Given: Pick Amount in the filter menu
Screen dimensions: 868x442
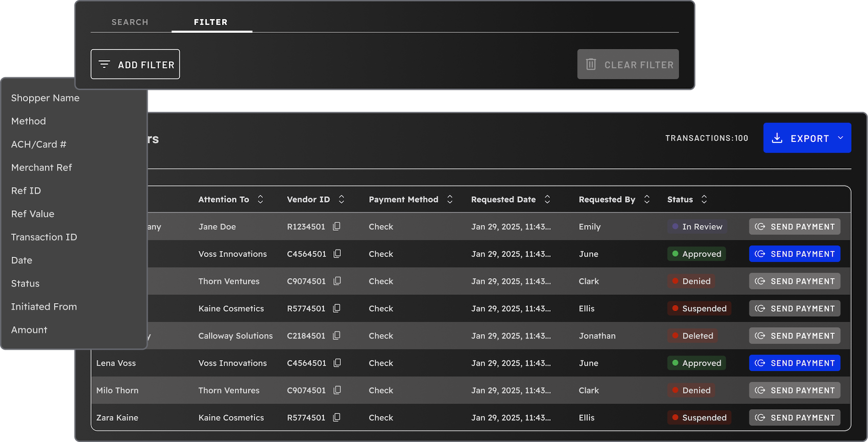Looking at the screenshot, I should coord(29,330).
